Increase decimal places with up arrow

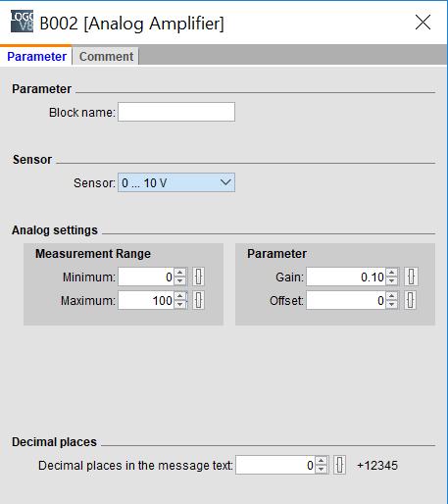322,461
